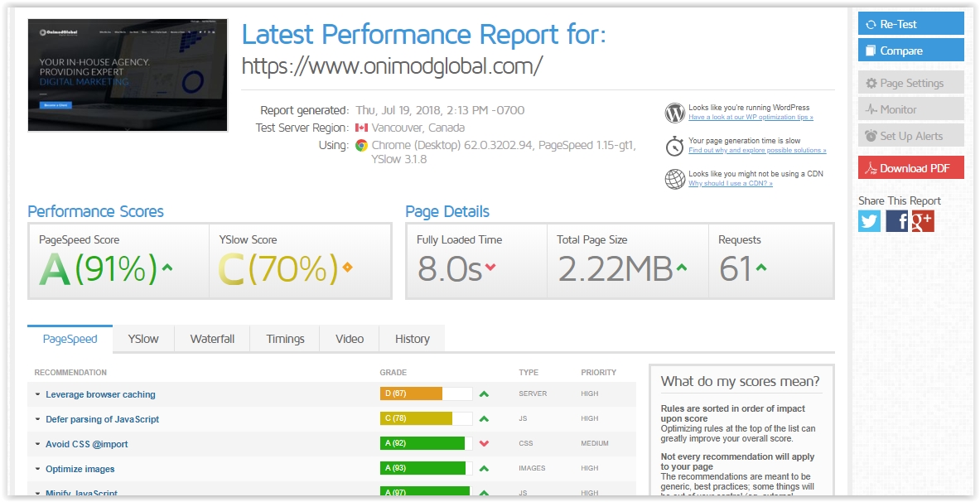Click red down arrow beside Avoid CSS @import
Screen dimensions: 980x502
(484, 443)
